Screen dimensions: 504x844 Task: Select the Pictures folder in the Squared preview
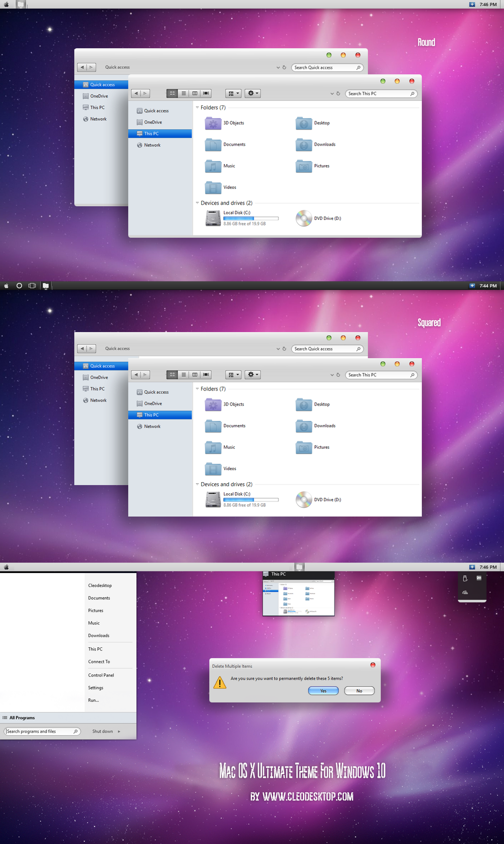(313, 448)
